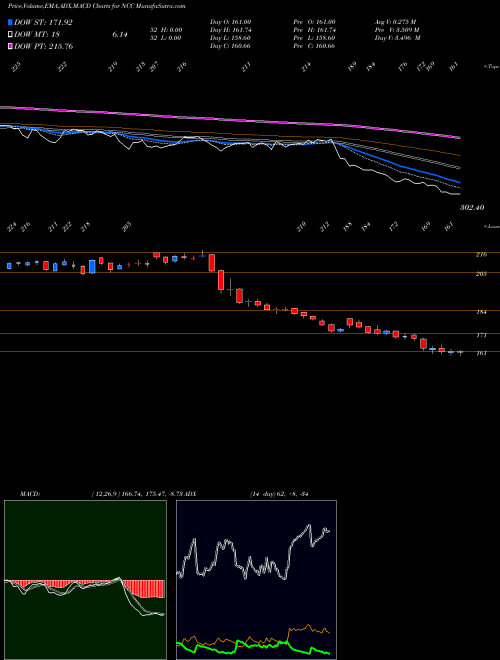Select the 'Pre V: 3.569 M' volume text
500x660 pixels.
(397, 30)
